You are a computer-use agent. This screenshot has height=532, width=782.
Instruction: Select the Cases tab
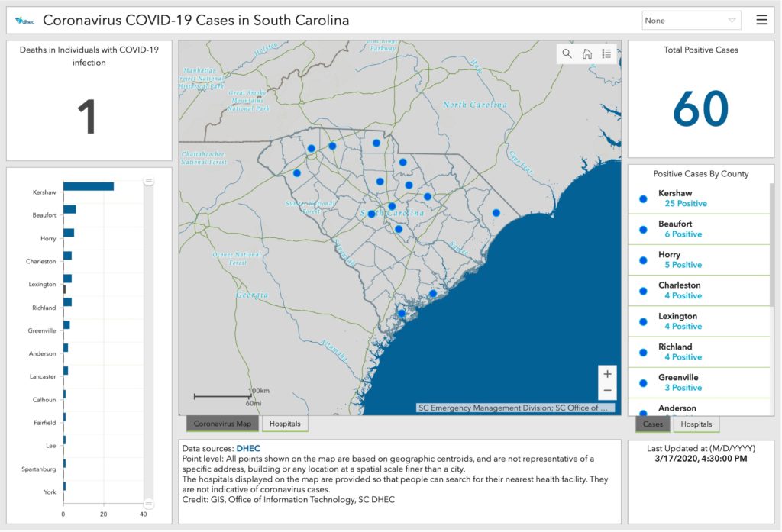pyautogui.click(x=653, y=424)
